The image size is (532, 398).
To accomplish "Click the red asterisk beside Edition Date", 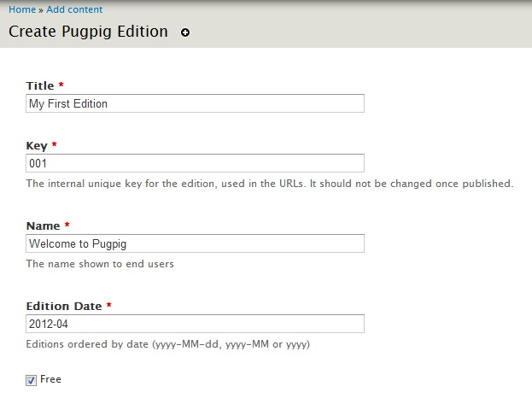I will coord(109,305).
